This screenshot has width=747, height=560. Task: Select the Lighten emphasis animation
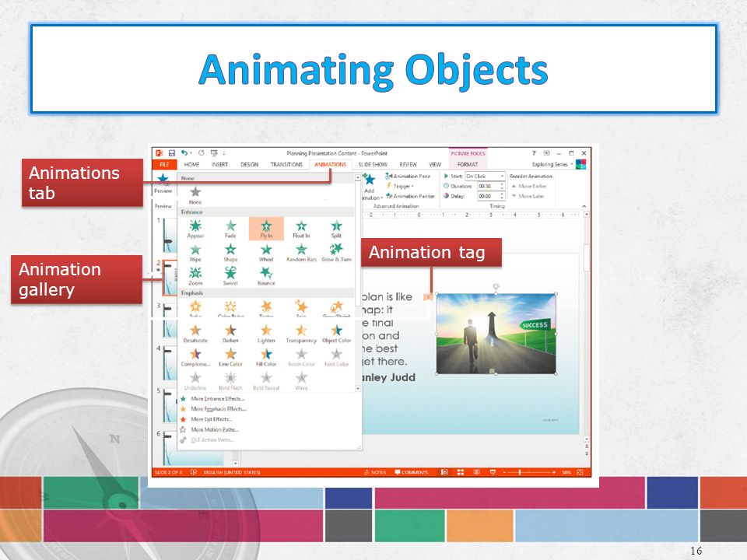[266, 334]
